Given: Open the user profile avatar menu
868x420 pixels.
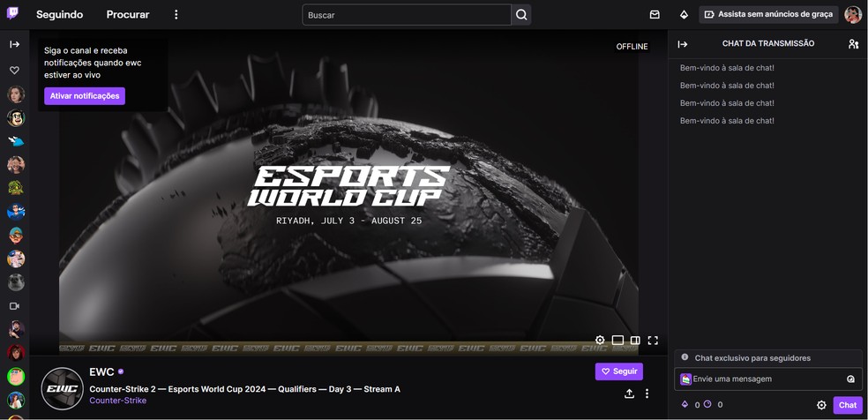Looking at the screenshot, I should click(853, 14).
